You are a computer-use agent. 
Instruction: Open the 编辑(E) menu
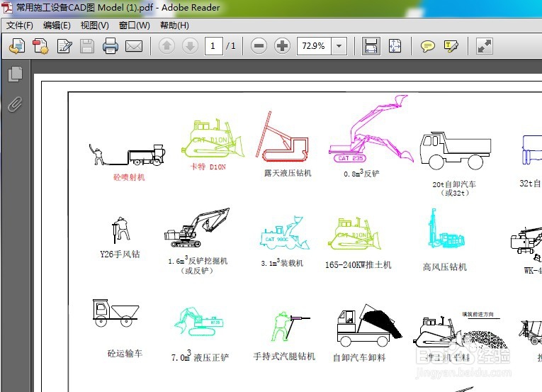click(57, 26)
